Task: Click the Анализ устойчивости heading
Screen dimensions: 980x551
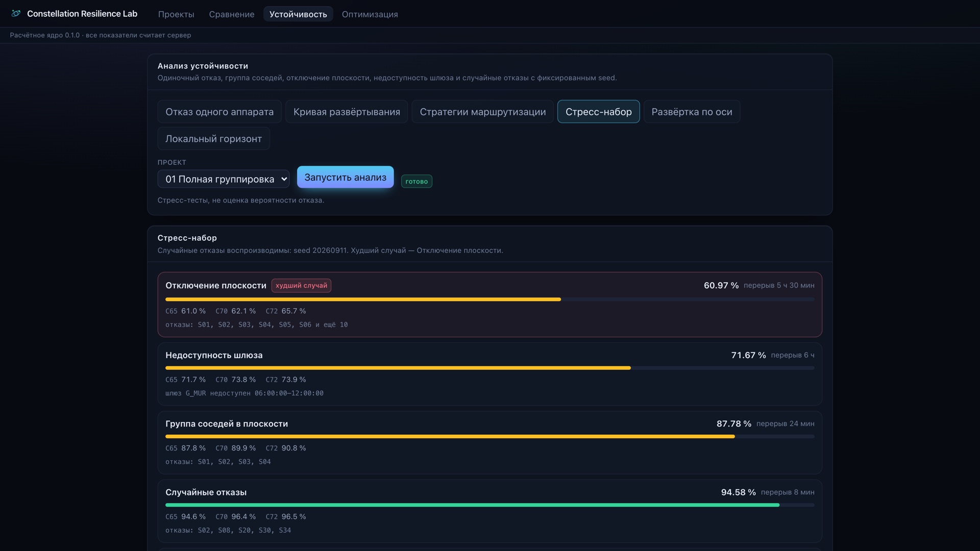Action: click(203, 66)
